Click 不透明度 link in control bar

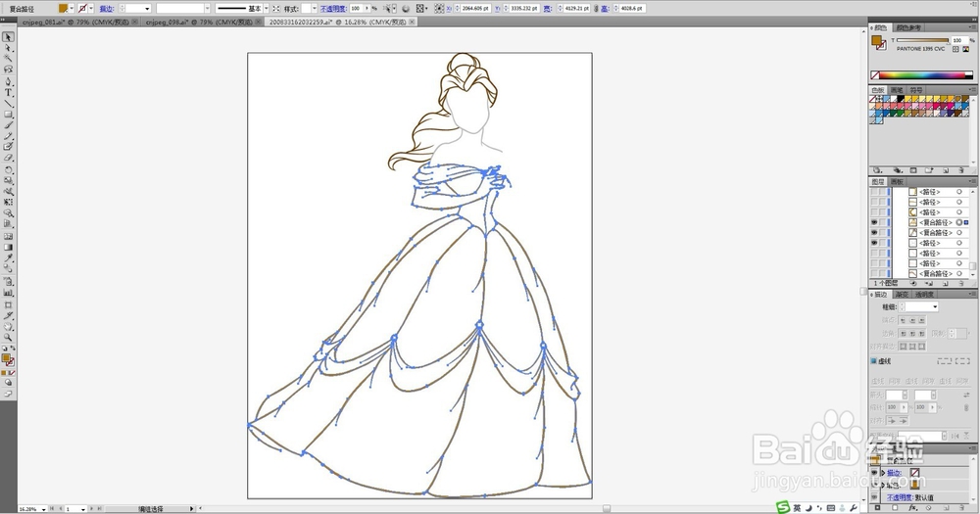pos(334,9)
